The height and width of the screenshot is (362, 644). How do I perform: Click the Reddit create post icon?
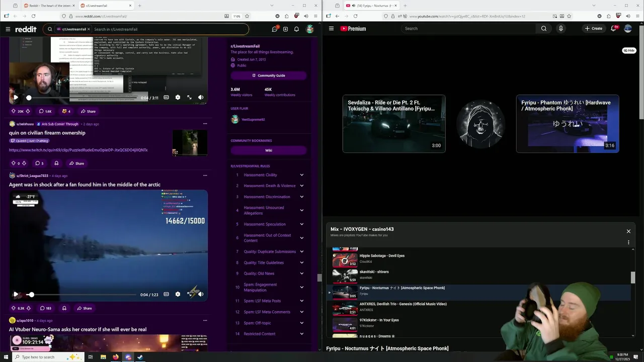(286, 29)
